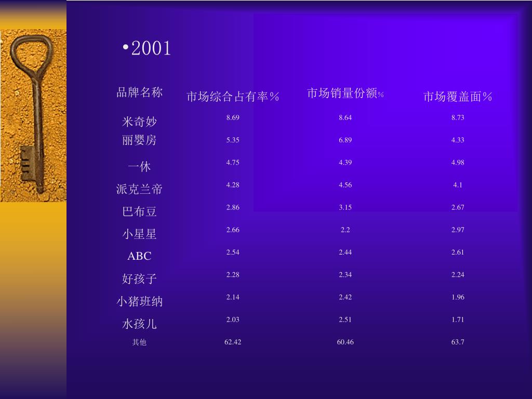Select the value 2.34 for 好孩子
This screenshot has width=532, height=399.
(x=345, y=274)
